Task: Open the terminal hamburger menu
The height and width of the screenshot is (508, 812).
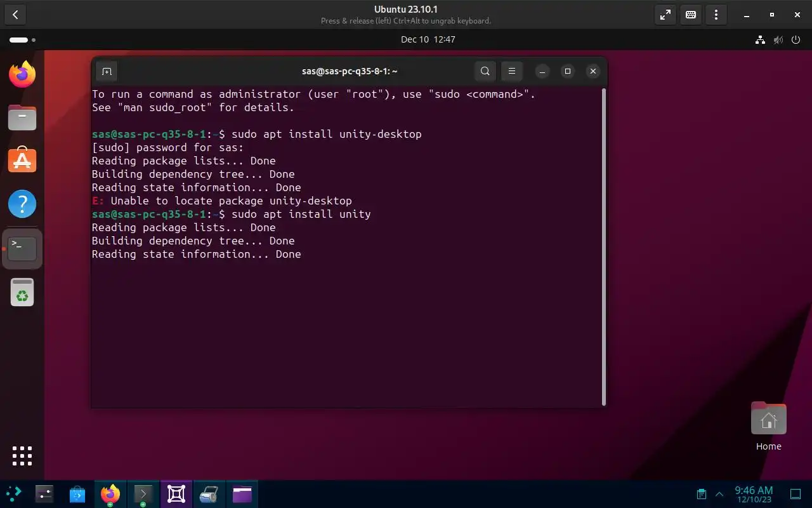Action: pos(512,71)
